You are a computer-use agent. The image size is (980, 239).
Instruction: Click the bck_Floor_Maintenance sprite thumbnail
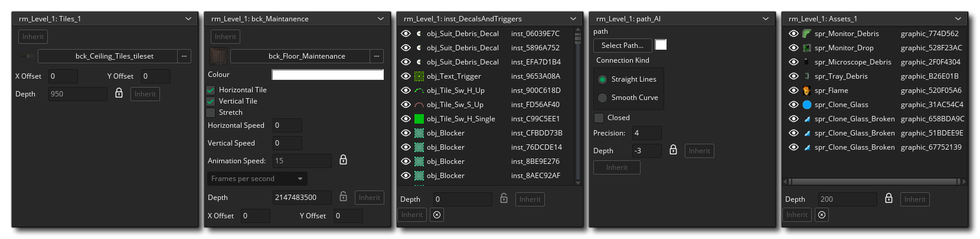click(218, 56)
